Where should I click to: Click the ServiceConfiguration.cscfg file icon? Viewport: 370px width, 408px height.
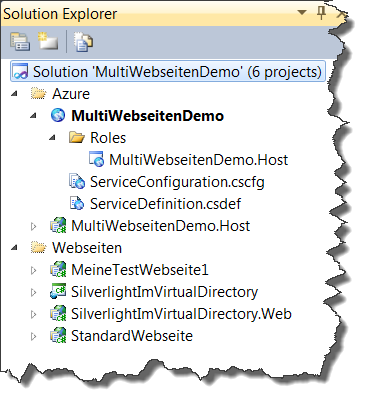[77, 181]
